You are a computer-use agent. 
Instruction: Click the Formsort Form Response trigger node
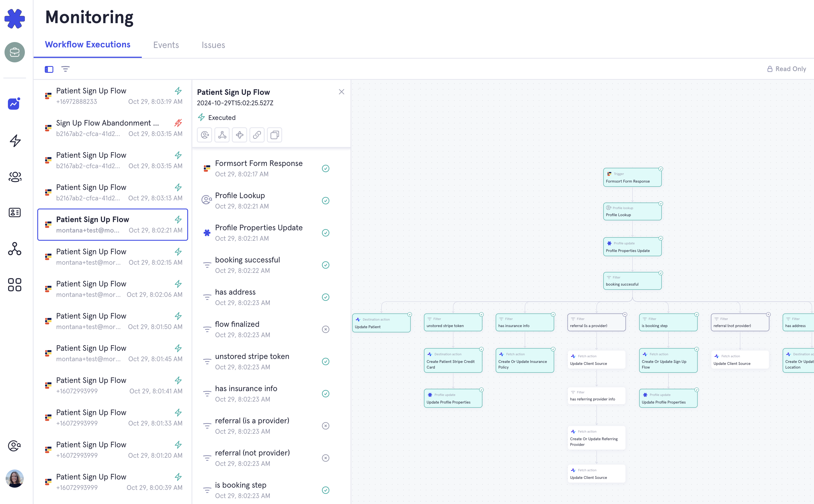(x=632, y=178)
